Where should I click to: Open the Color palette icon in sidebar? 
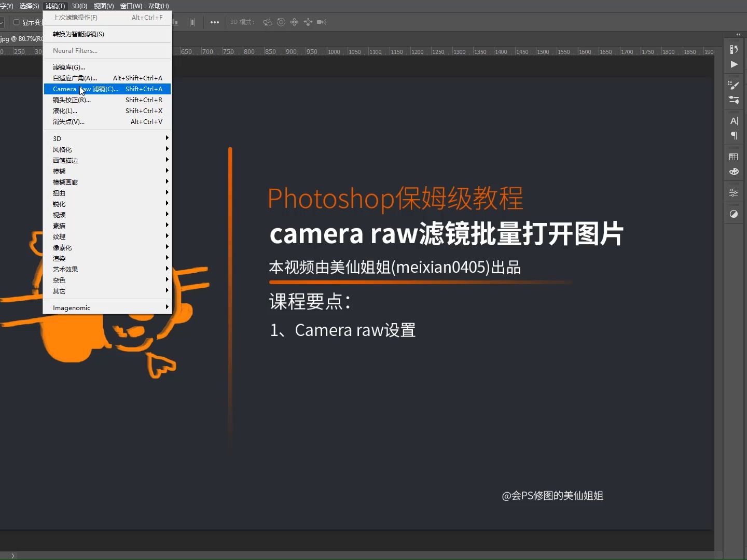point(734,172)
